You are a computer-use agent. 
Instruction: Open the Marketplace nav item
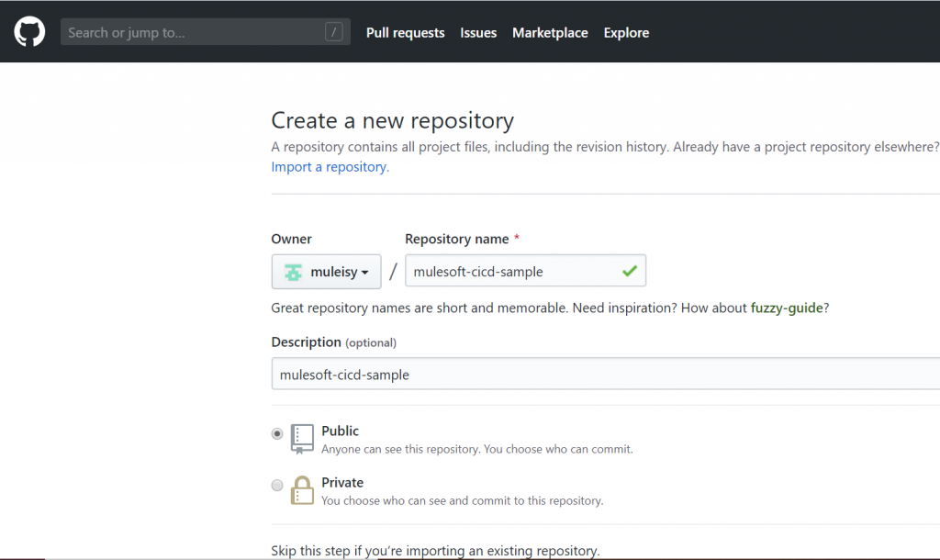550,32
